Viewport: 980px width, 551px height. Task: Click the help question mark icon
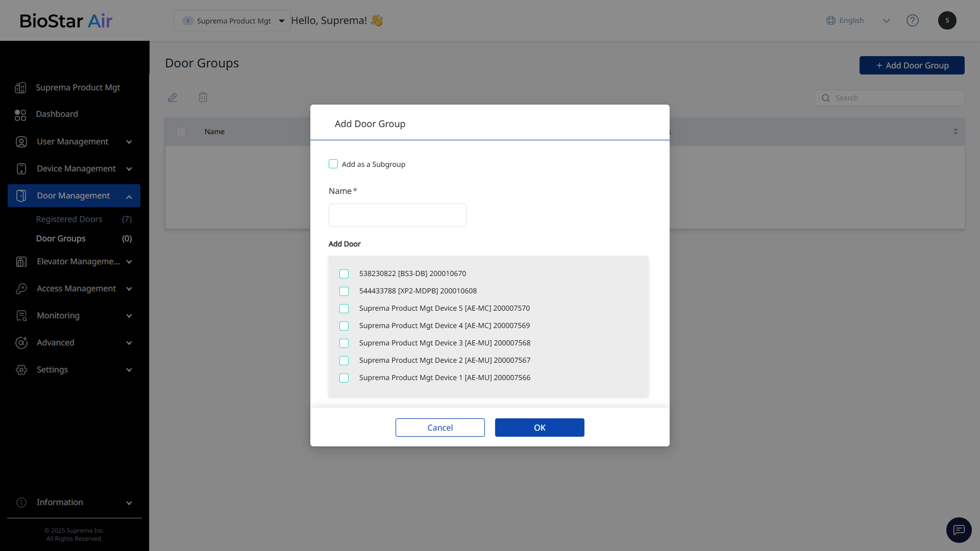(x=912, y=20)
